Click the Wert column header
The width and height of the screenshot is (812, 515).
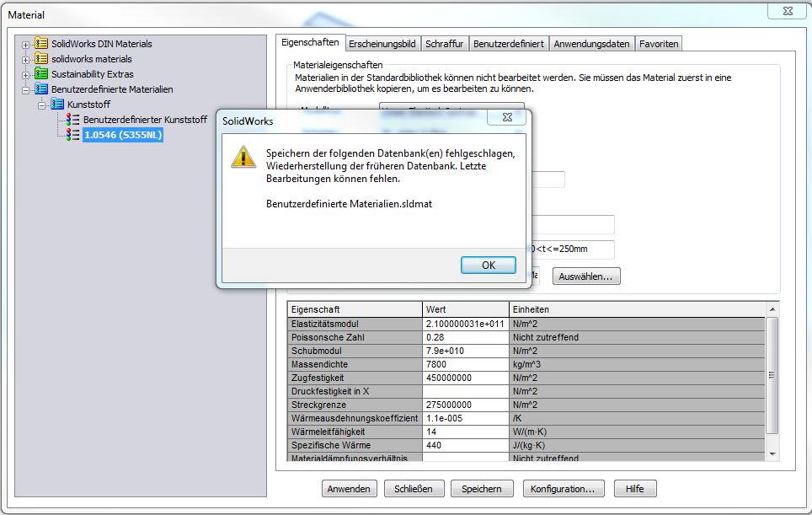click(x=466, y=309)
